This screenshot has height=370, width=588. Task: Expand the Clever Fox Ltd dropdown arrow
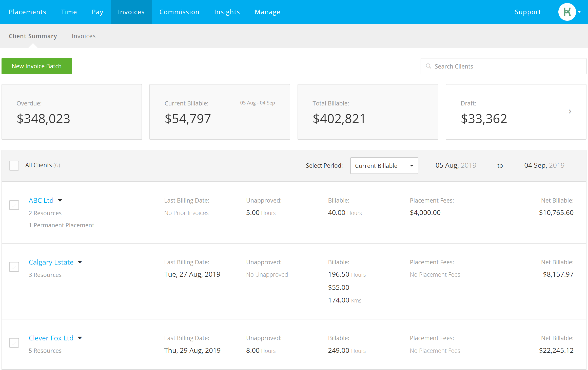point(80,338)
